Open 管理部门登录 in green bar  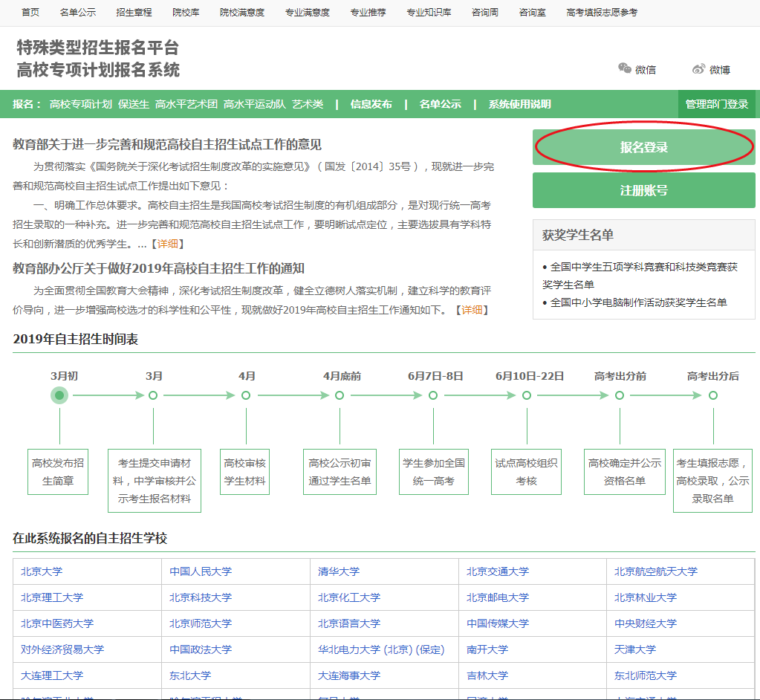716,104
